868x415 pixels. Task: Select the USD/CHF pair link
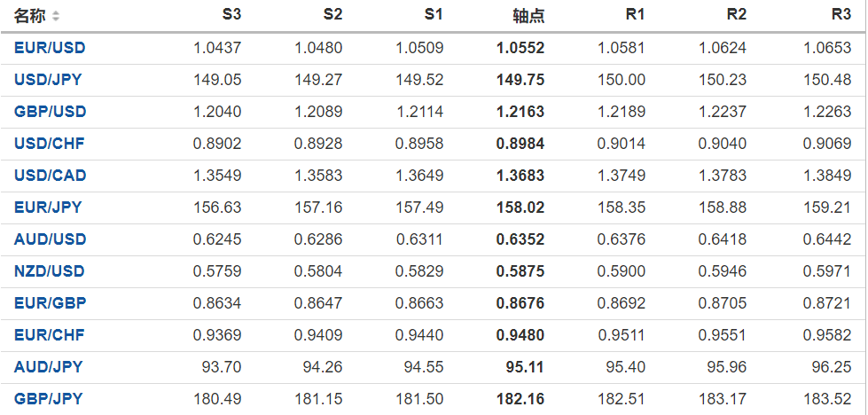point(49,144)
